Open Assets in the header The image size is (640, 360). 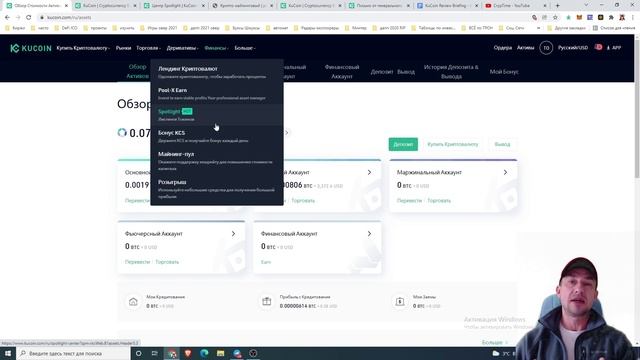(525, 48)
